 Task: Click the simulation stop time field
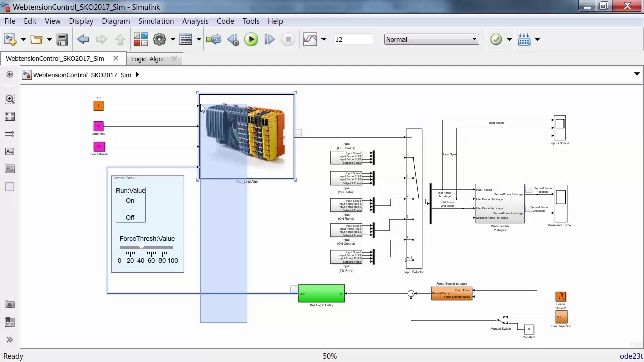coord(352,39)
